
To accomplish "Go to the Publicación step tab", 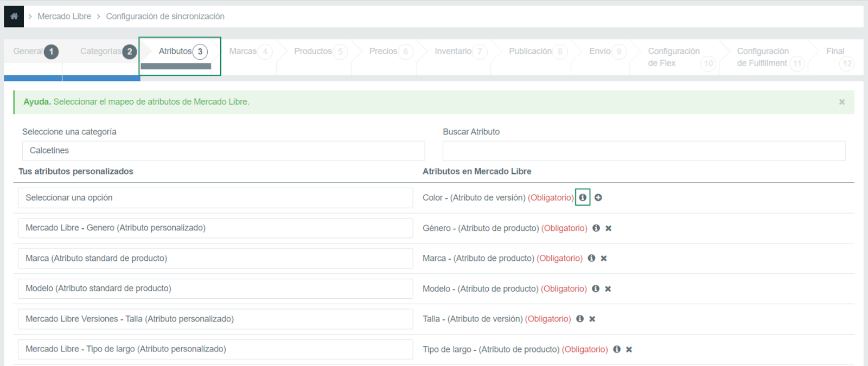I will coord(538,52).
